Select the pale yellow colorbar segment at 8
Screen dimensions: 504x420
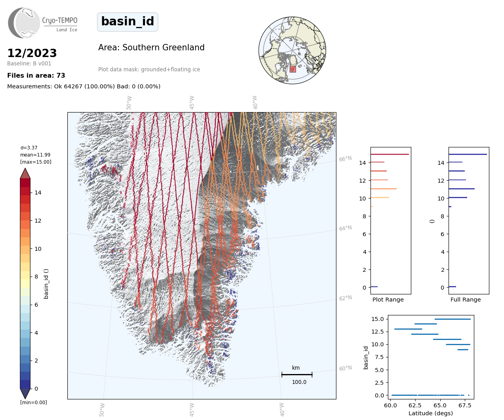click(x=25, y=275)
